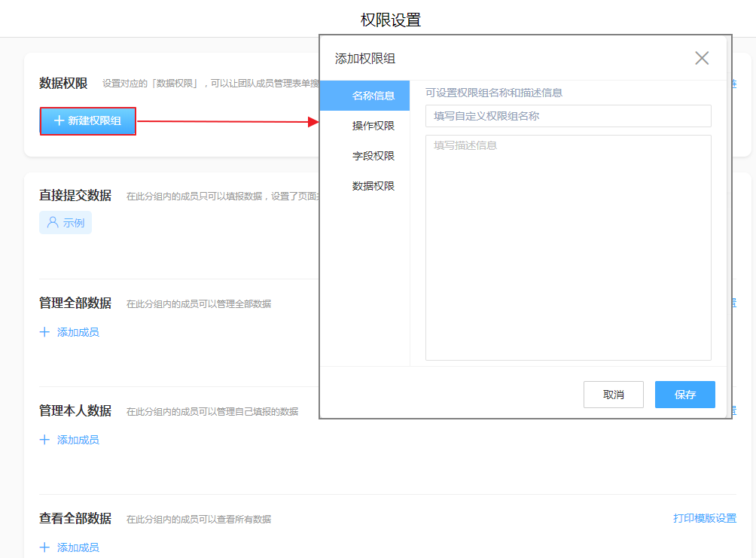Open the 操作权限 tab

tap(373, 126)
